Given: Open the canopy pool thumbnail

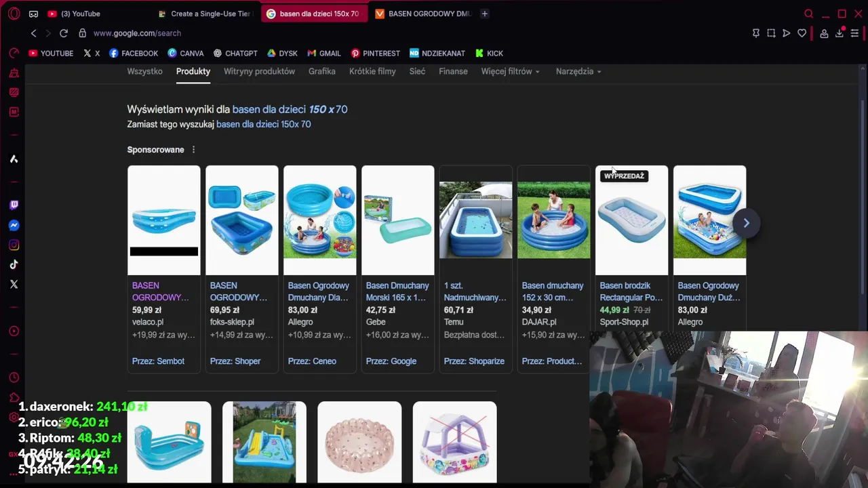Looking at the screenshot, I should 454,442.
